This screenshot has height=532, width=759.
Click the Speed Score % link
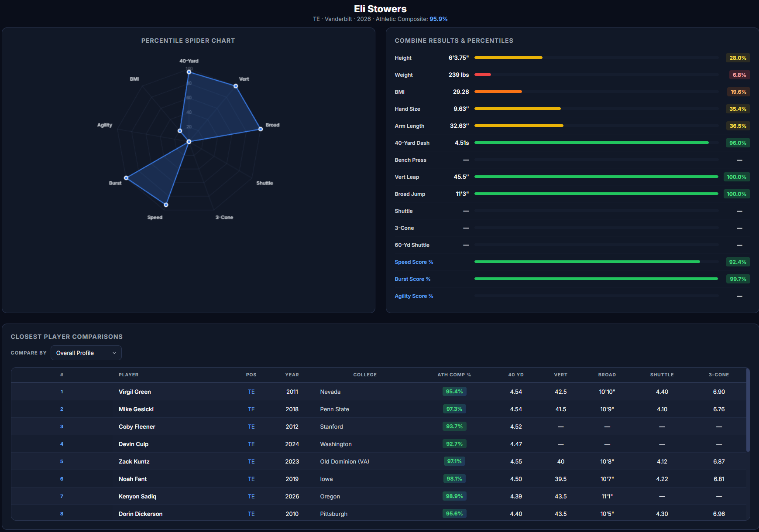[413, 262]
